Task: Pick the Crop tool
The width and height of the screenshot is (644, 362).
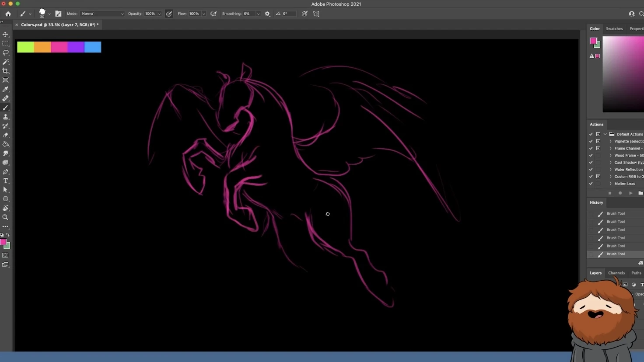Action: pyautogui.click(x=6, y=71)
